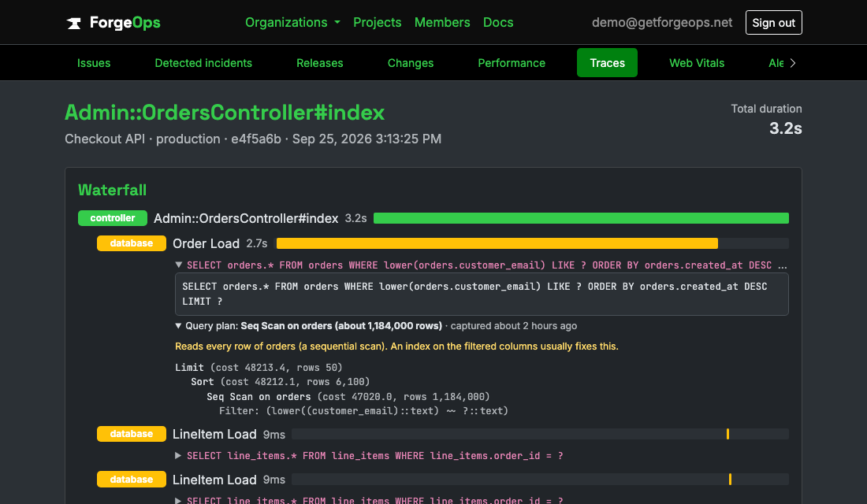Switch to the Issues tab
Screen dimensions: 867x504
[94, 63]
